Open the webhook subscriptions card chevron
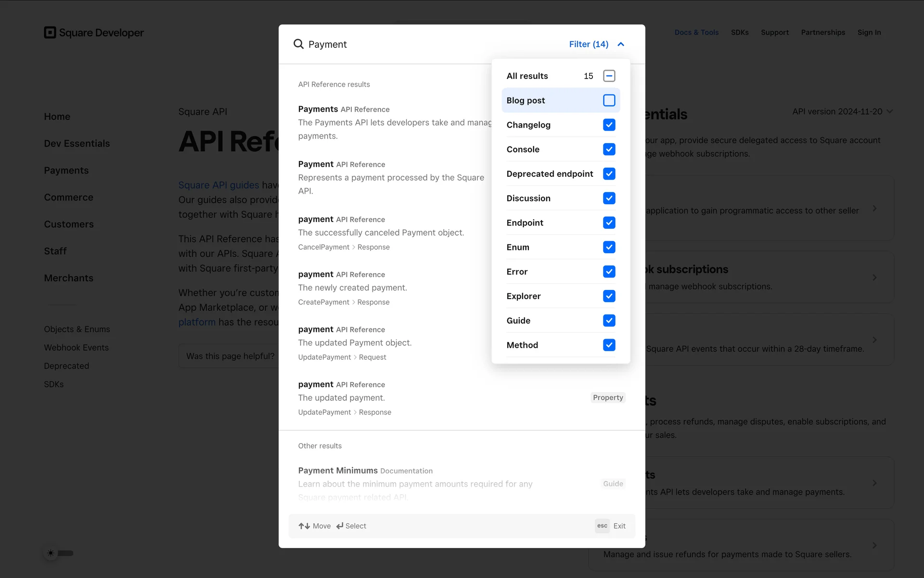 874,277
